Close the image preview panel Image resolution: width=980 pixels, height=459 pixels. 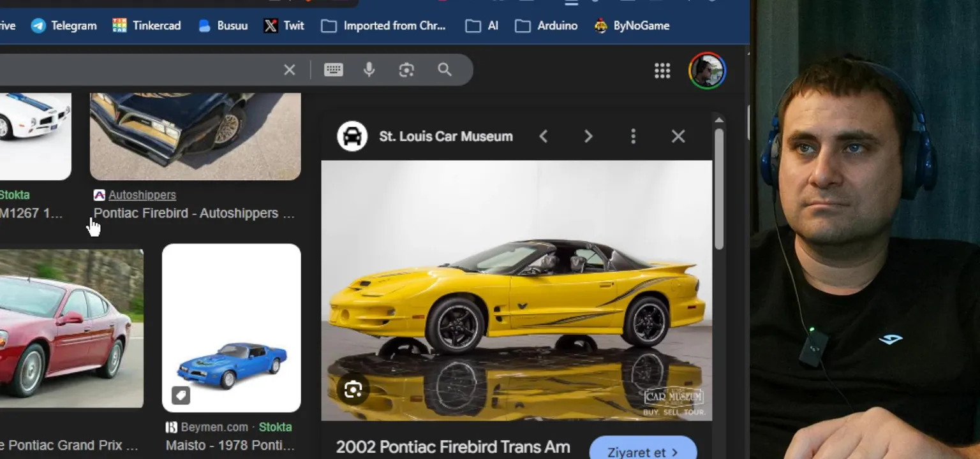click(x=678, y=136)
